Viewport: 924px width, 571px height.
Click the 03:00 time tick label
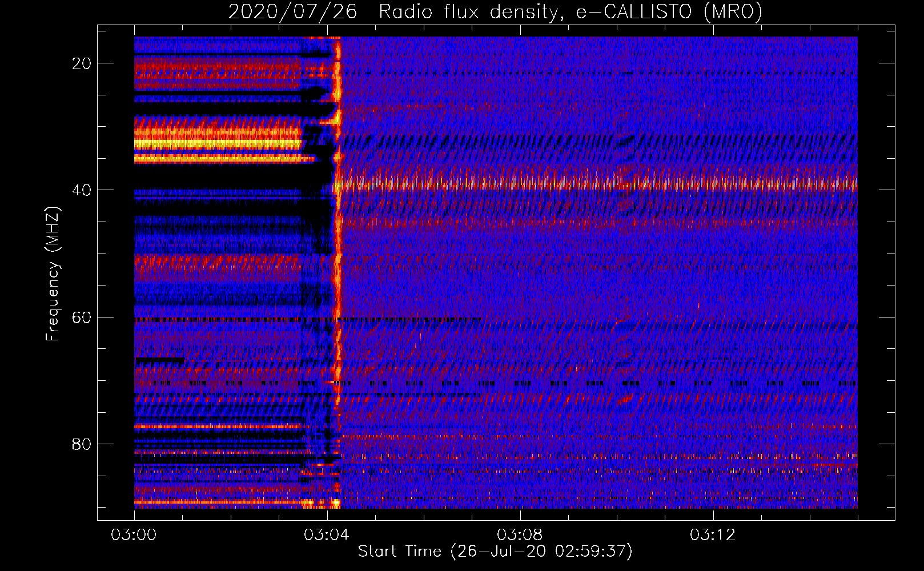pos(134,535)
